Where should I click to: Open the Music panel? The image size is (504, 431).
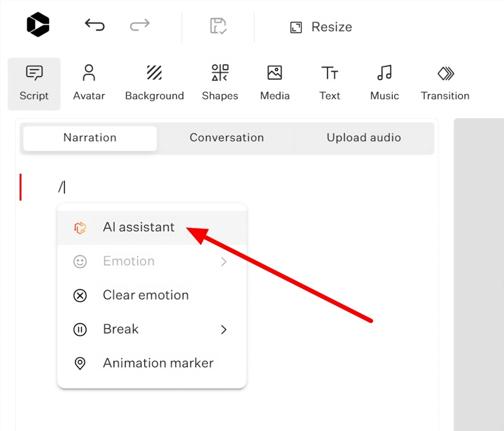click(384, 84)
